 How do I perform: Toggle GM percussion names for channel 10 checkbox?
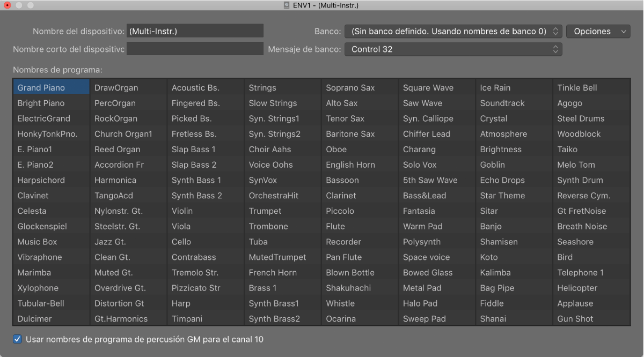point(18,339)
